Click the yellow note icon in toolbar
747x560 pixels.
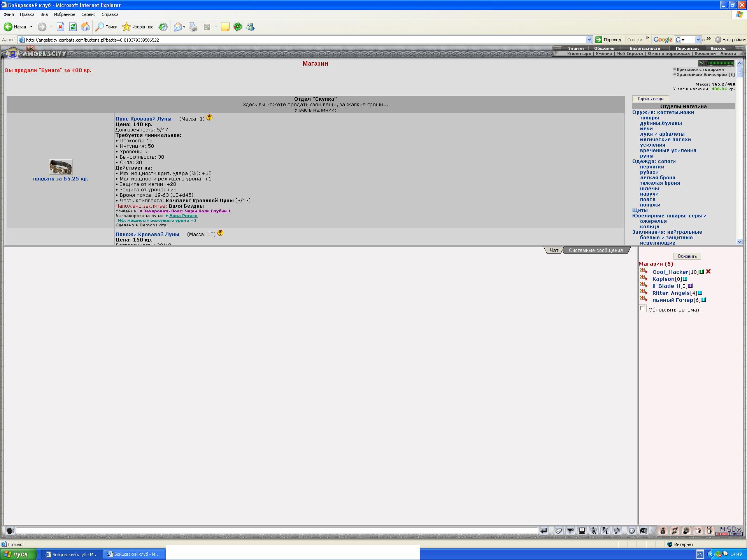tap(225, 27)
